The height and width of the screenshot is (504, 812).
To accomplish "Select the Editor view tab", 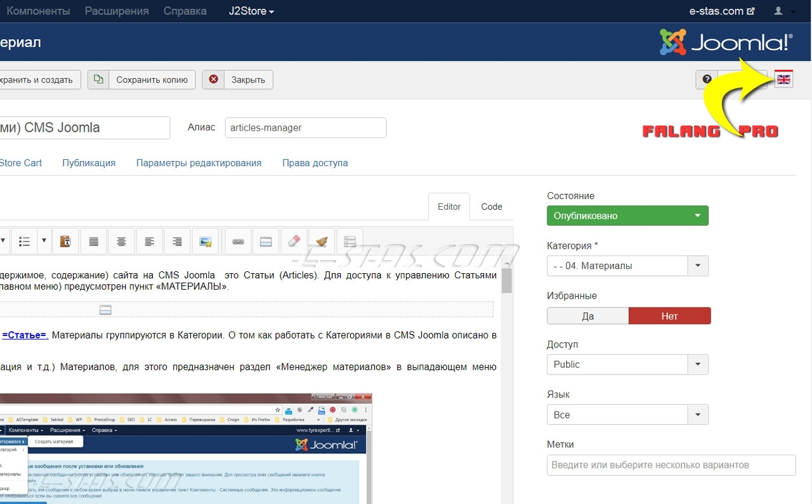I will 449,207.
